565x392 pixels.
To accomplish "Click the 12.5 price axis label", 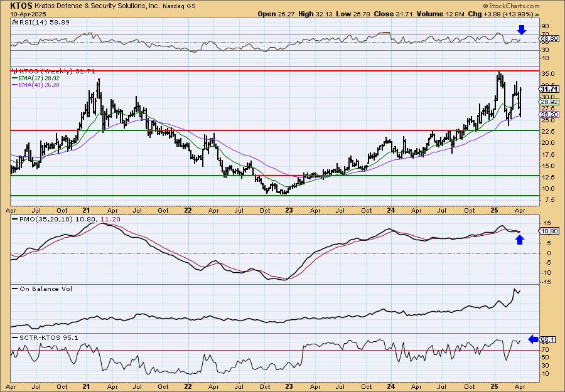I will click(x=547, y=177).
